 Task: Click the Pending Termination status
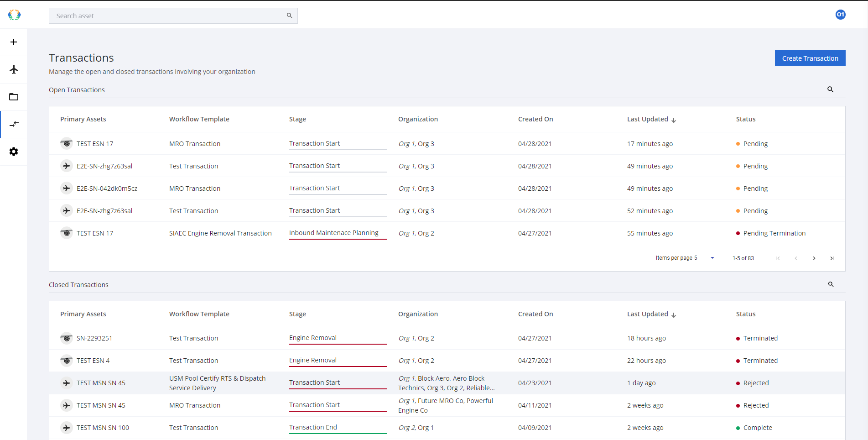point(774,233)
